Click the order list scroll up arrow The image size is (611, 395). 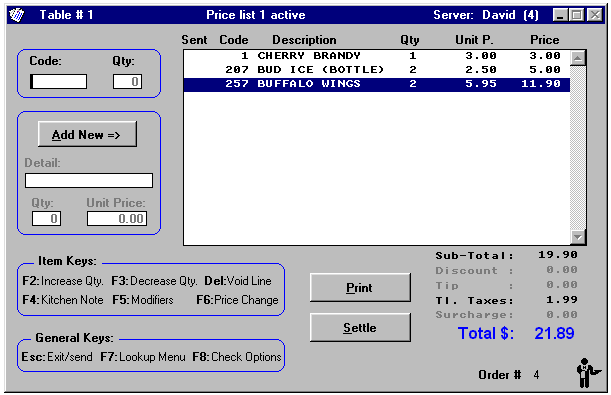point(578,58)
